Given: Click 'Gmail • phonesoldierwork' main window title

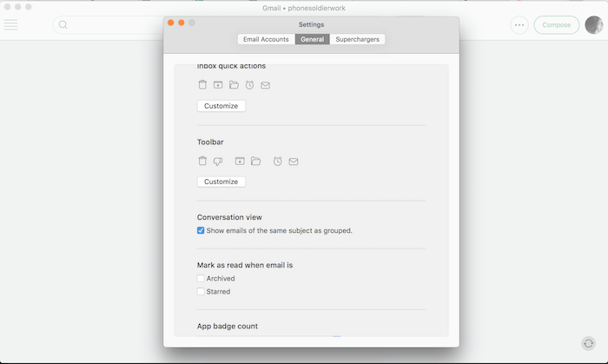Looking at the screenshot, I should click(304, 8).
